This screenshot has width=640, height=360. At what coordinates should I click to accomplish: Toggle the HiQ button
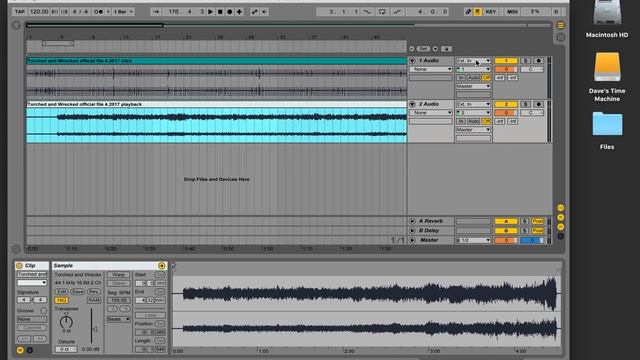point(61,300)
